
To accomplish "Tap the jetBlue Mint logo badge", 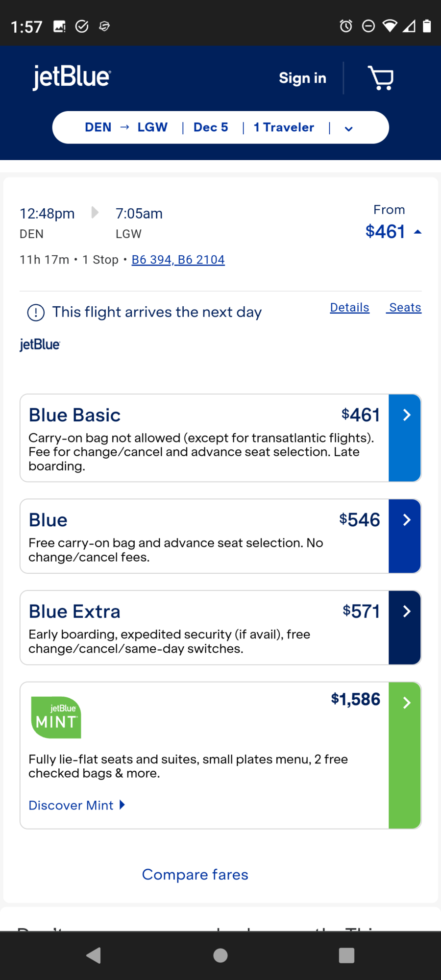I will [56, 717].
